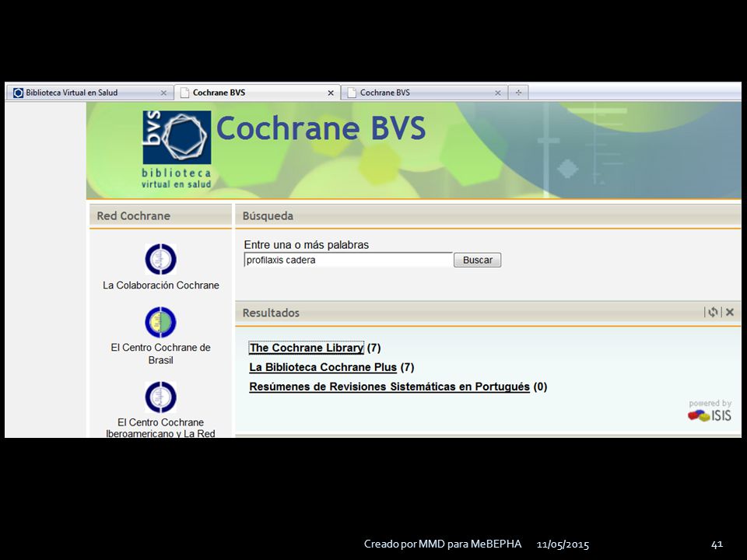Open El Centro Cochrane Iberoamericano link
The height and width of the screenshot is (560, 747).
pos(160,428)
